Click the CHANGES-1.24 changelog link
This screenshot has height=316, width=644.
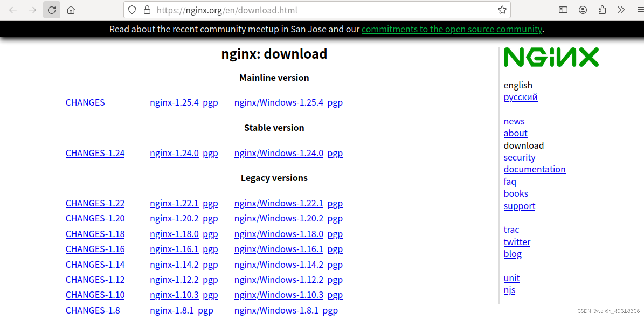pos(95,153)
